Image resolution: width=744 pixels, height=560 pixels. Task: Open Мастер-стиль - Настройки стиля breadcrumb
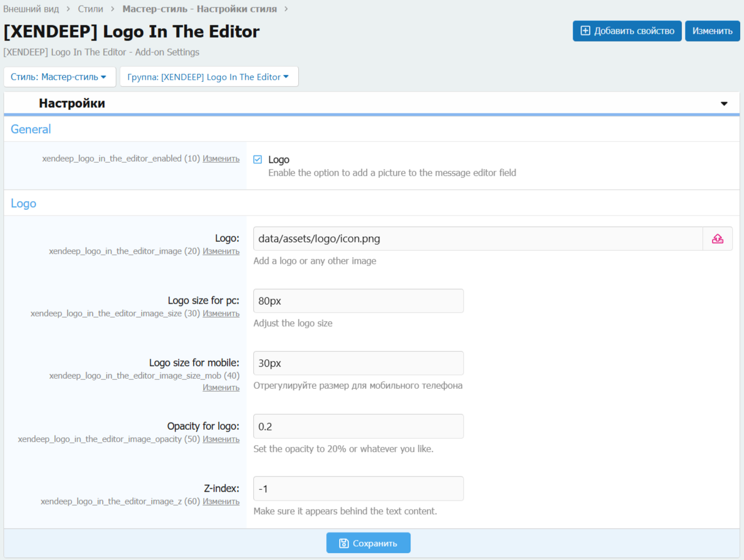(199, 9)
